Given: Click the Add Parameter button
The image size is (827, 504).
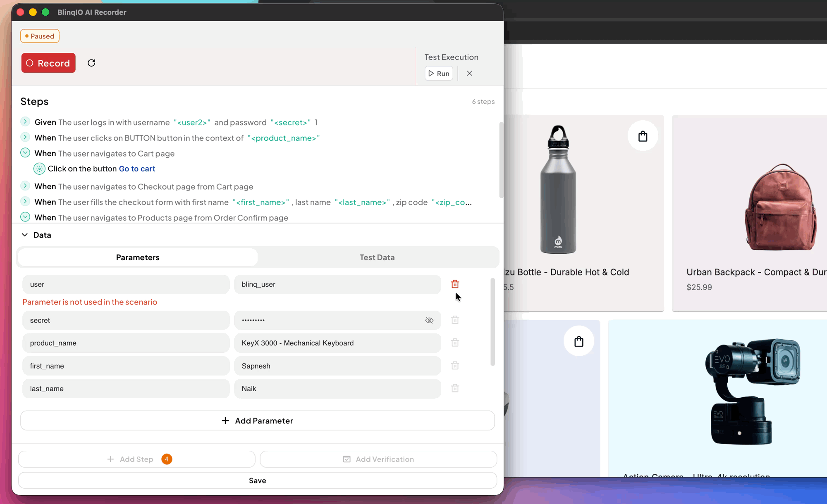Looking at the screenshot, I should 257,421.
